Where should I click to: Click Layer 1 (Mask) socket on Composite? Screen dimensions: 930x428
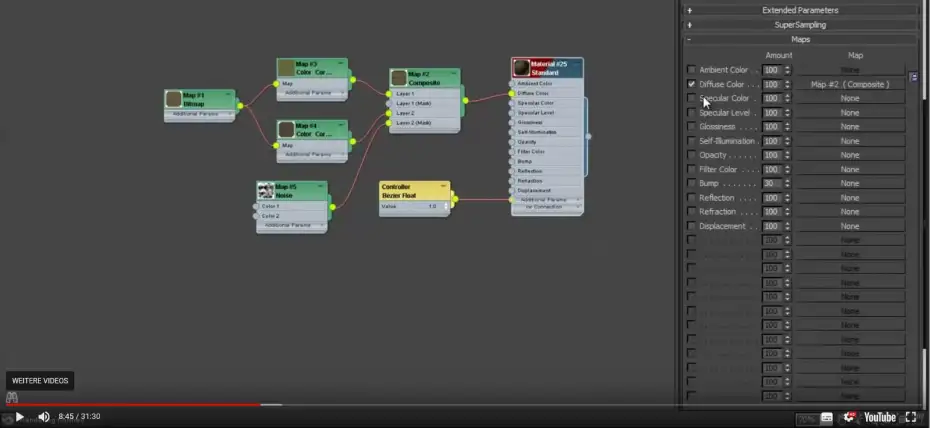point(388,103)
